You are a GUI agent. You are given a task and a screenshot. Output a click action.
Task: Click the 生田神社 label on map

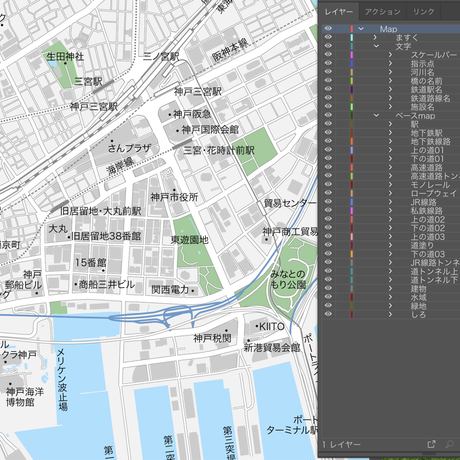pos(65,56)
